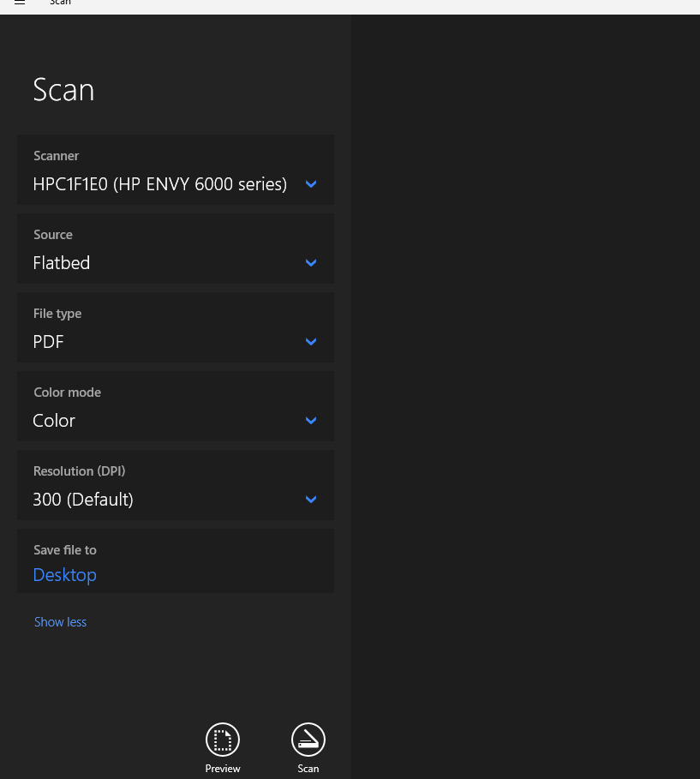Click the Color mode chevron icon
This screenshot has height=779, width=700.
tap(310, 420)
